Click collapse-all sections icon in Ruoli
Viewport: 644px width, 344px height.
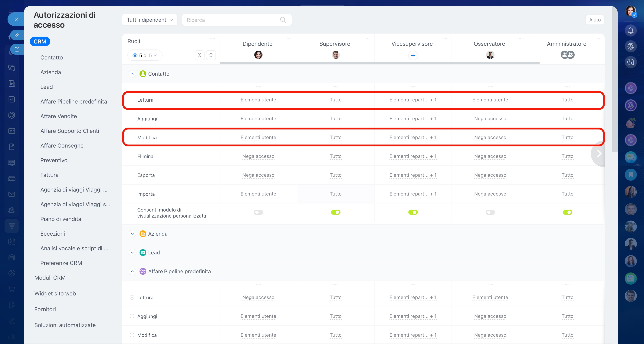point(199,55)
